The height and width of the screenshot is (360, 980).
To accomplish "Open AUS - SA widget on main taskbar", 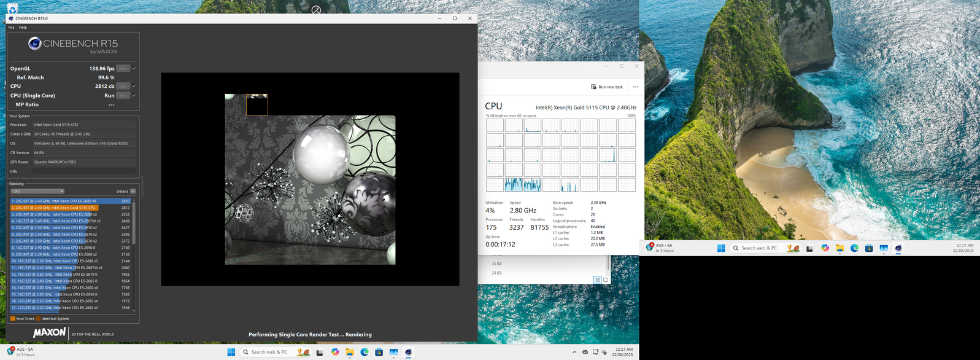I will tap(21, 352).
